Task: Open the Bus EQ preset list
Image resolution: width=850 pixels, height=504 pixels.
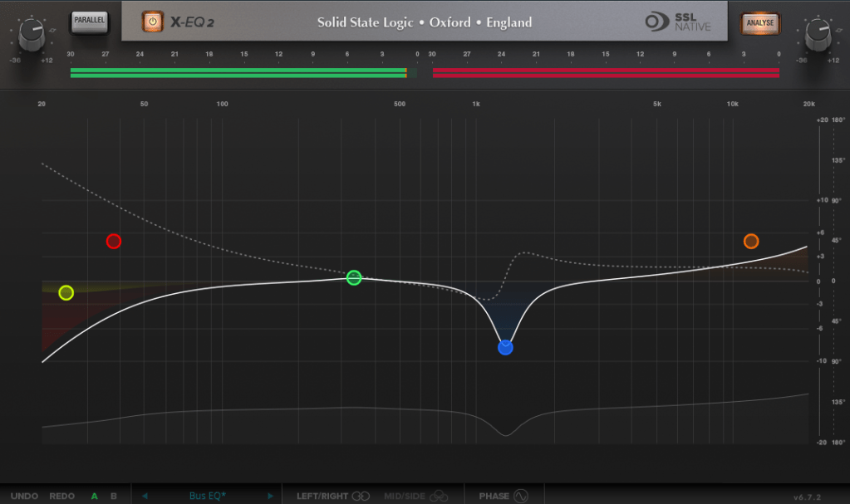Action: click(208, 497)
